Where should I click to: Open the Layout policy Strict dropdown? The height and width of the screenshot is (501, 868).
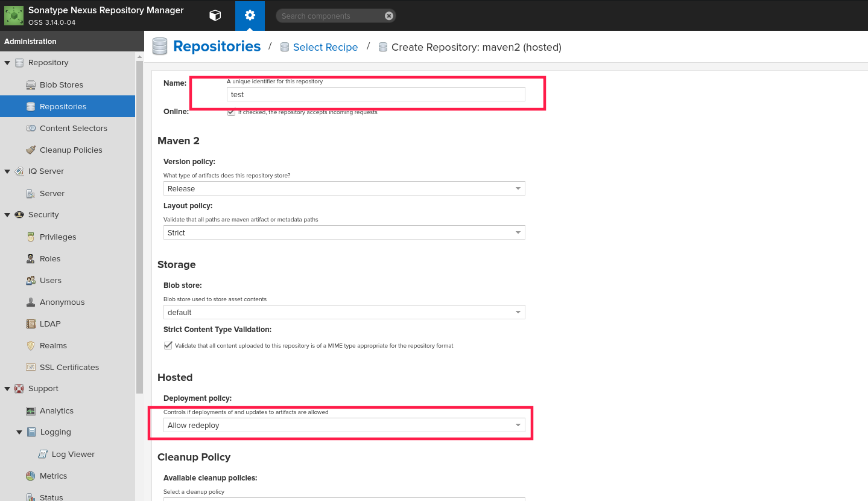click(344, 232)
